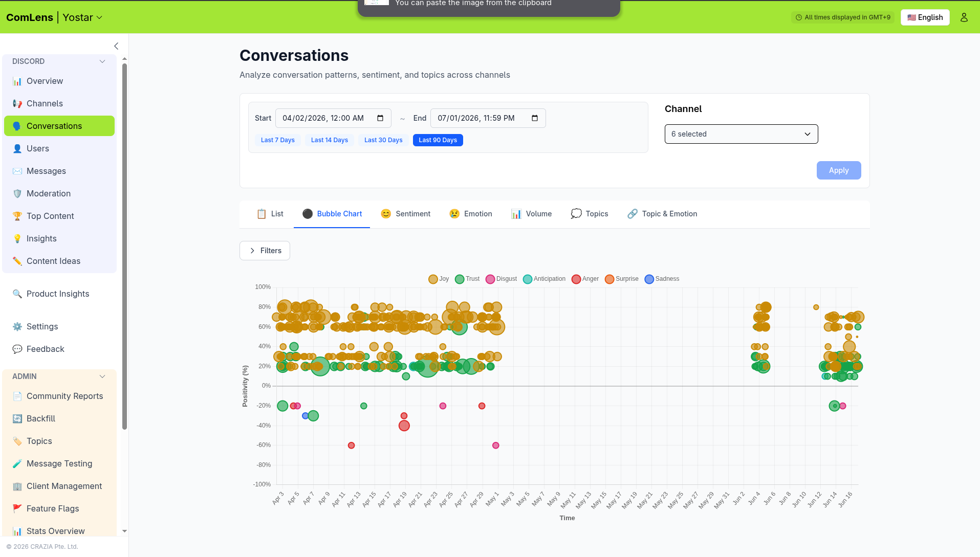Open the Moderation shield icon
This screenshot has height=557, width=980.
point(17,193)
